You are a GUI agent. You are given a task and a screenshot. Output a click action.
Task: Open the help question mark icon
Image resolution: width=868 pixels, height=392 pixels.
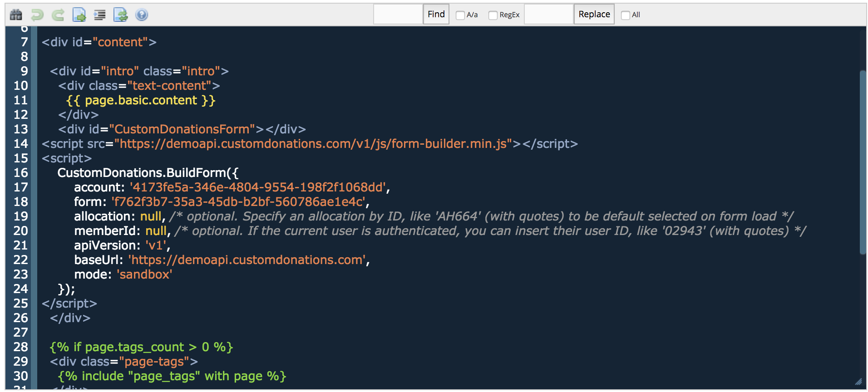(x=142, y=15)
